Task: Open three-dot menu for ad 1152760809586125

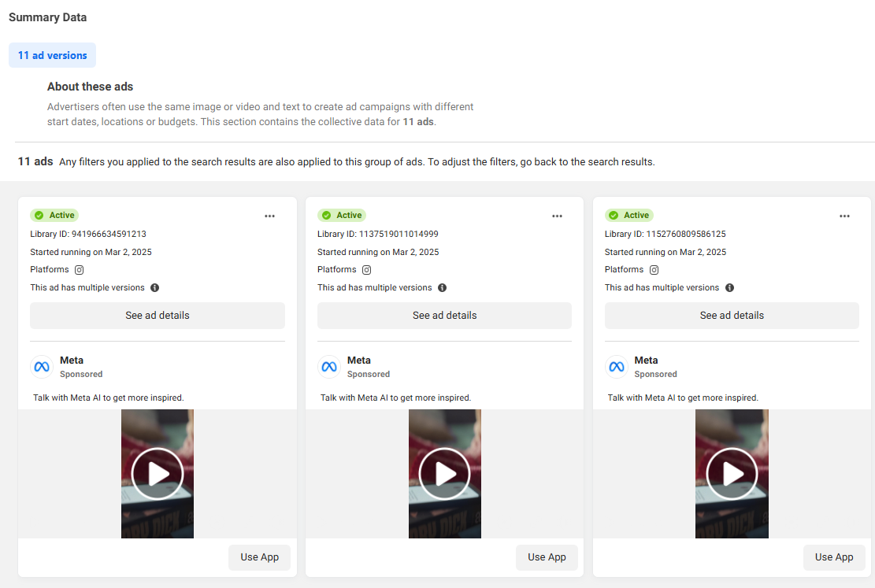Action: [844, 216]
